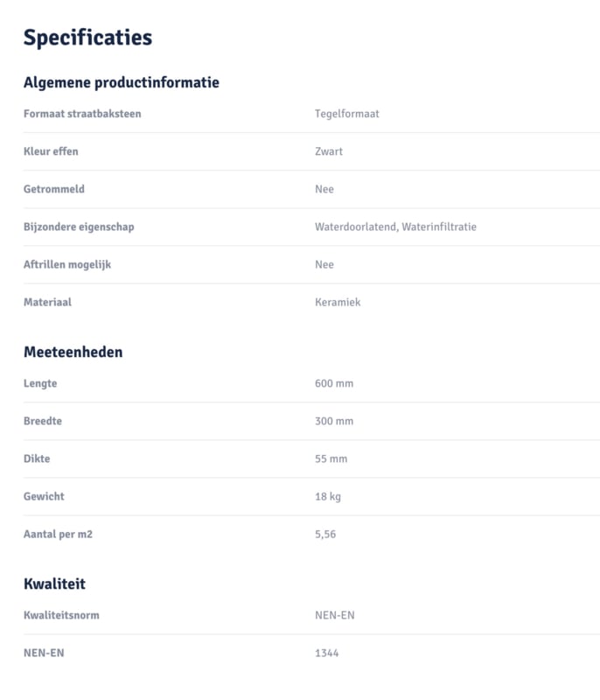Click the Breedte row label

[43, 421]
